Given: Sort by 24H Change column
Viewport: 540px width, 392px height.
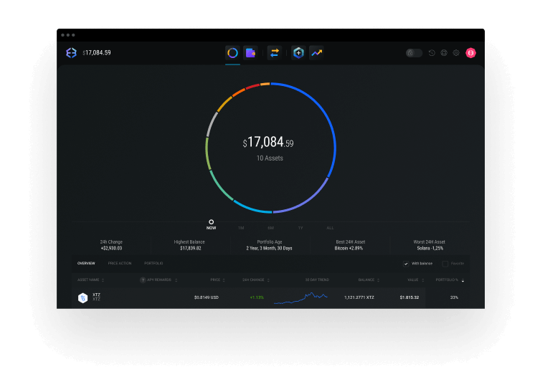Looking at the screenshot, I should (255, 280).
